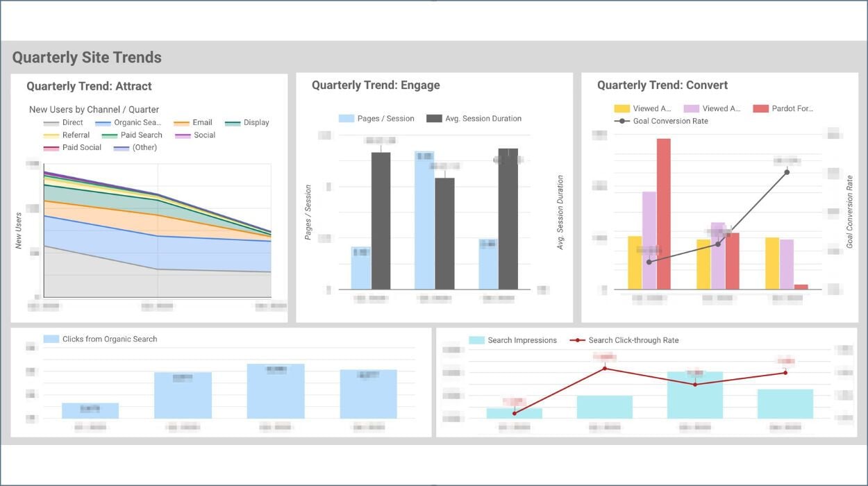Image resolution: width=868 pixels, height=486 pixels.
Task: Click the Quarterly Trend: Convert title
Action: coord(662,85)
